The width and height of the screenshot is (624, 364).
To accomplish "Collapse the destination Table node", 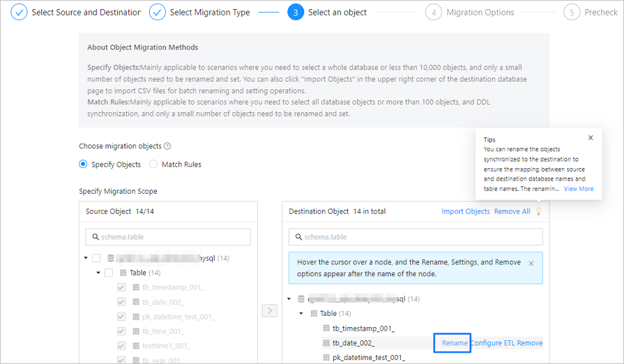I will pyautogui.click(x=301, y=314).
